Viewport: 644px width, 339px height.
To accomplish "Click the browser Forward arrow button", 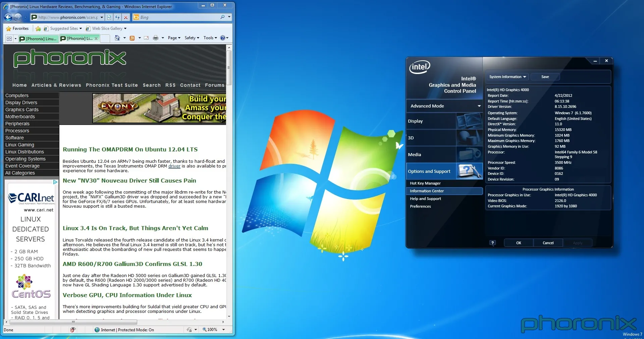I will (18, 17).
